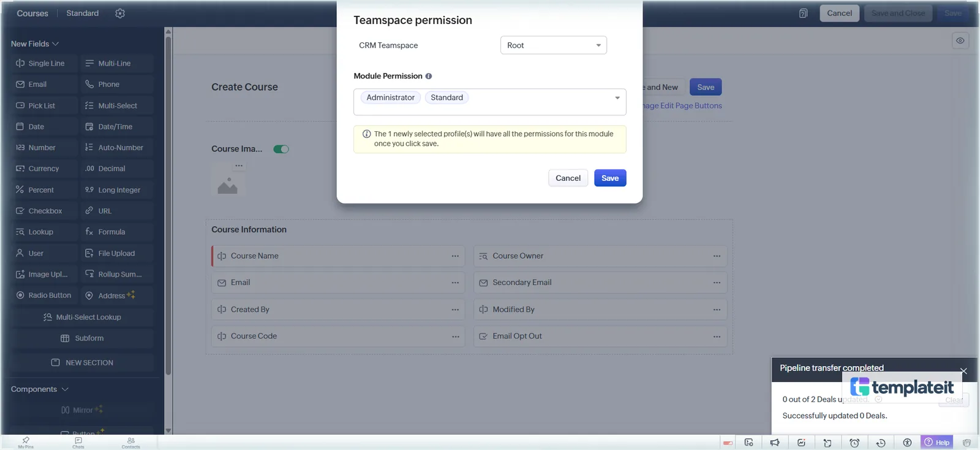The image size is (980, 450).
Task: Click the fields panel scrollbar down arrow
Action: pos(168,431)
